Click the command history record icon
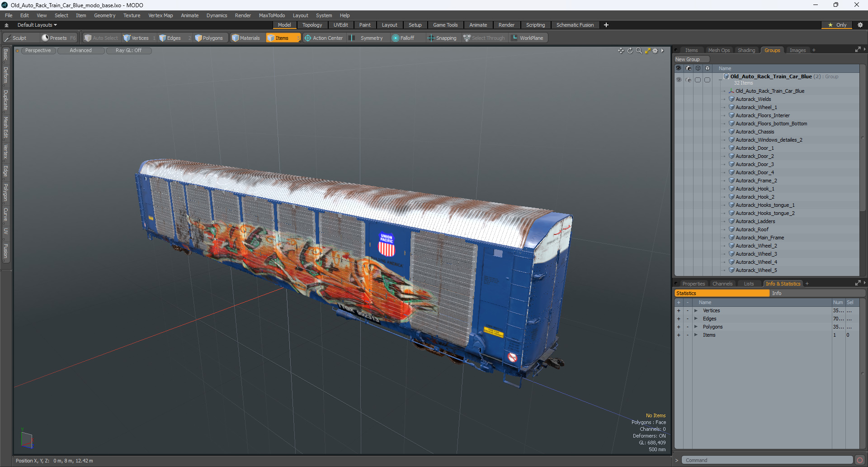The height and width of the screenshot is (467, 868). coord(860,460)
